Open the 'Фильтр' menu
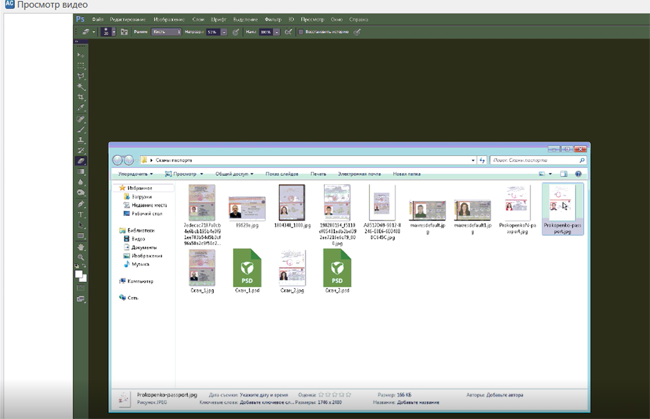 [x=273, y=19]
